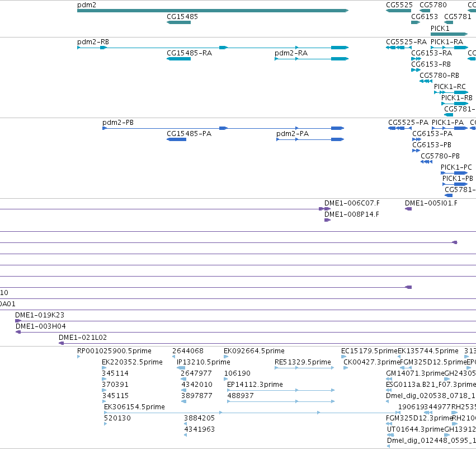Open the CG5525-PA protein label

click(408, 123)
